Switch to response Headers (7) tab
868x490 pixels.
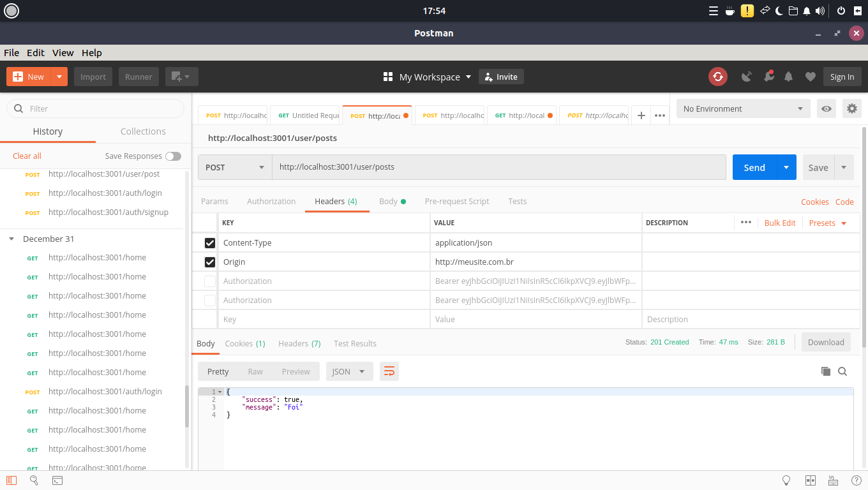299,343
